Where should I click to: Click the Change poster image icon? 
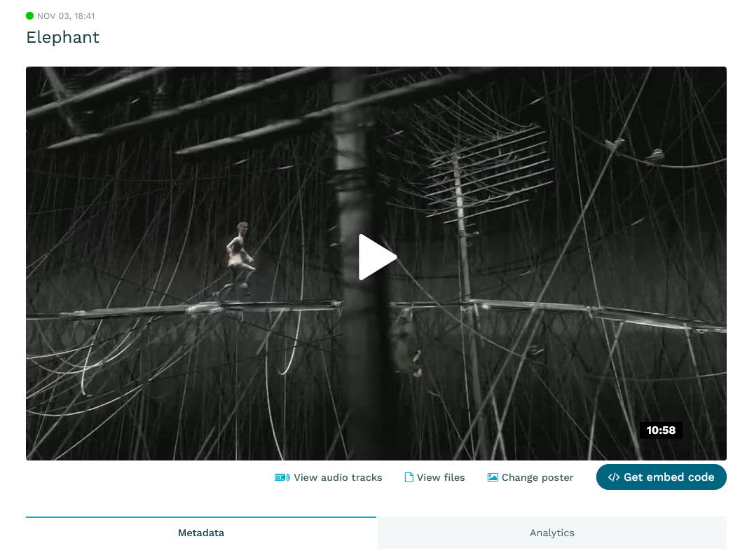[492, 477]
